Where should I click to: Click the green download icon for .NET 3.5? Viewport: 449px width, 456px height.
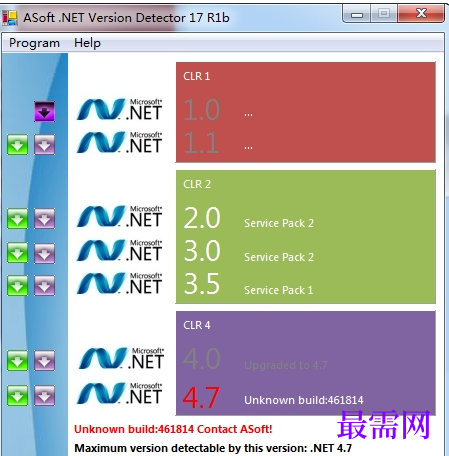17,286
